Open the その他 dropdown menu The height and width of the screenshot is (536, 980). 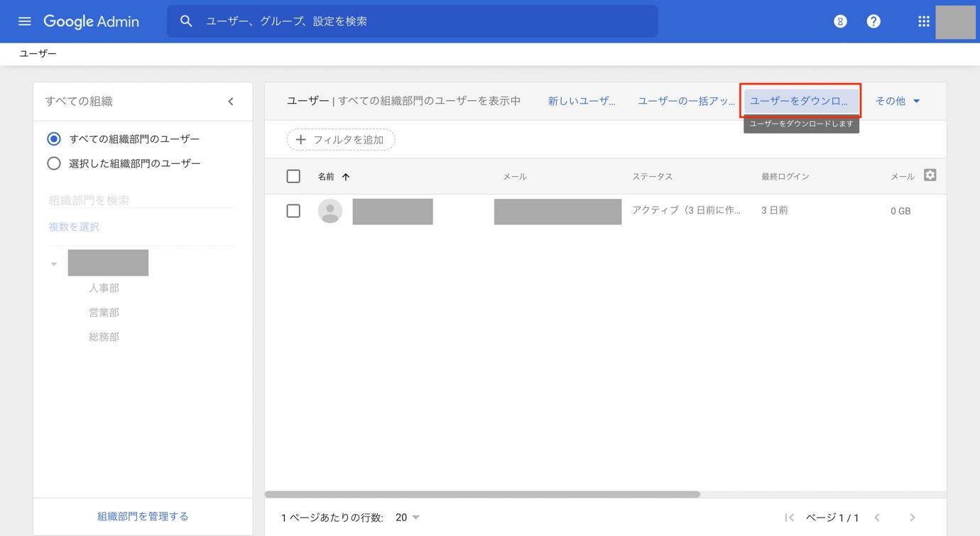coord(897,100)
